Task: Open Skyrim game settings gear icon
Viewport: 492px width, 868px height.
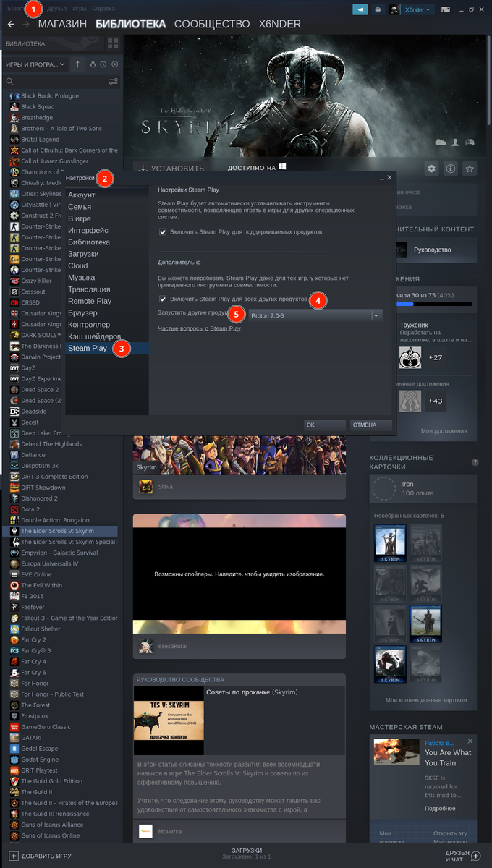Action: click(x=432, y=169)
